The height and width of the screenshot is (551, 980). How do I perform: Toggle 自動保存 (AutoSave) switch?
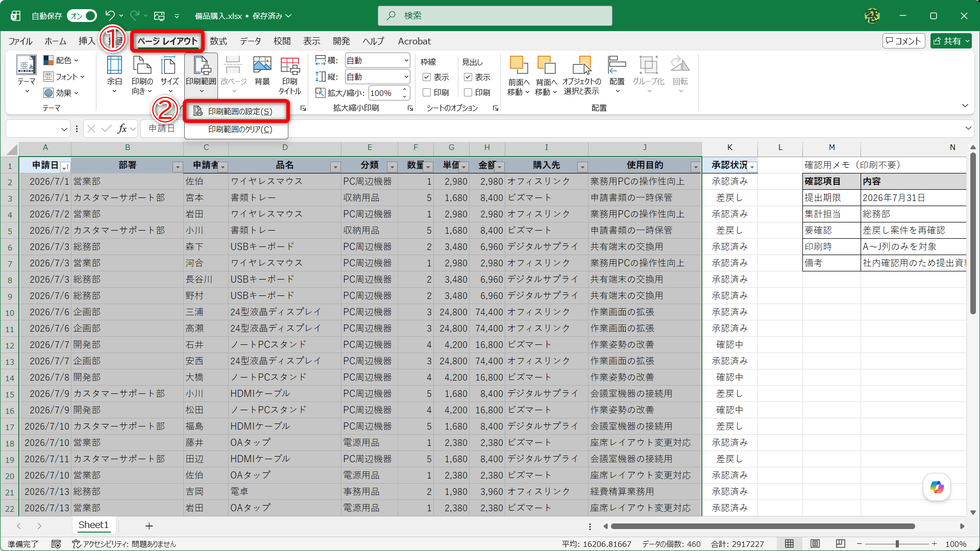coord(82,16)
